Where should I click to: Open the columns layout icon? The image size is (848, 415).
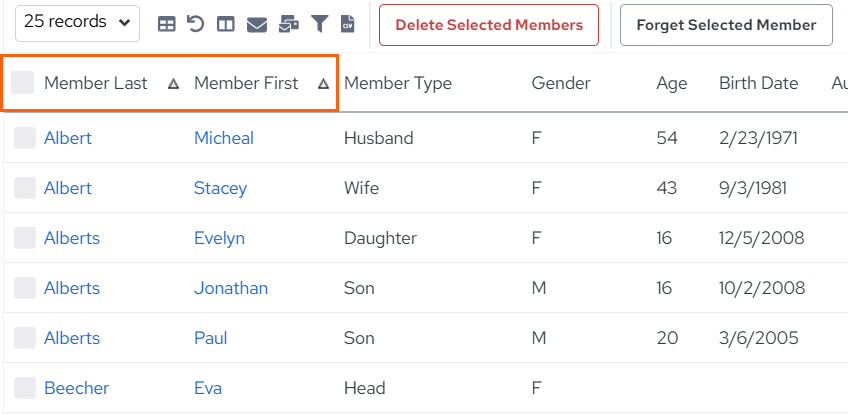click(x=226, y=24)
